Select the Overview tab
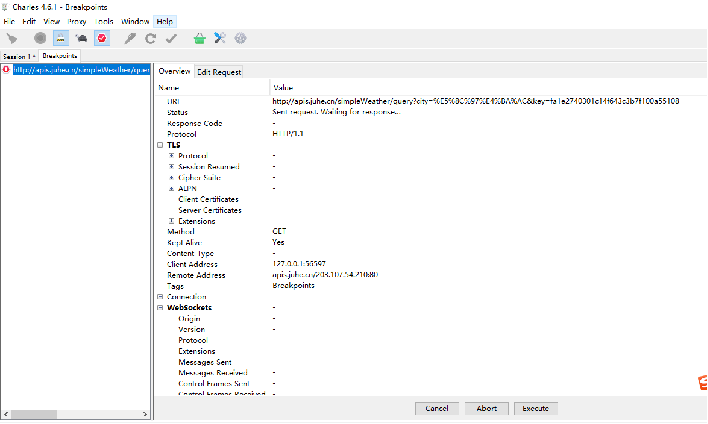The width and height of the screenshot is (708, 424). coord(174,71)
